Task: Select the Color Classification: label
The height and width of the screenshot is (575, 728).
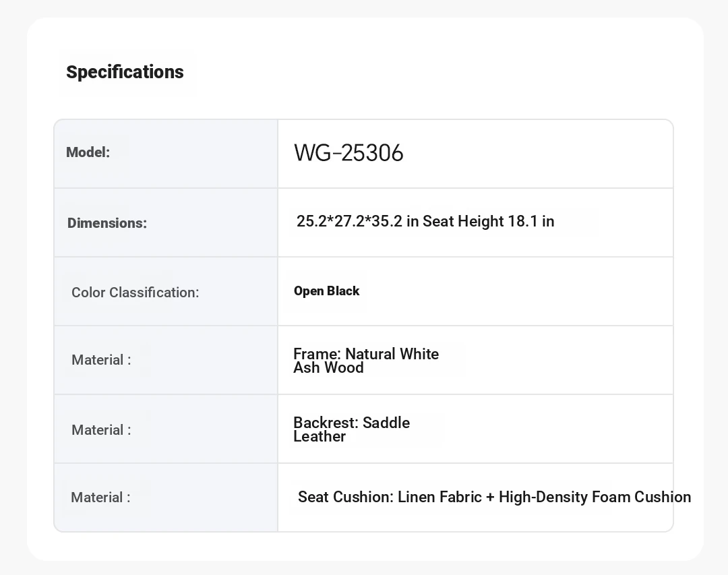Action: coord(135,292)
